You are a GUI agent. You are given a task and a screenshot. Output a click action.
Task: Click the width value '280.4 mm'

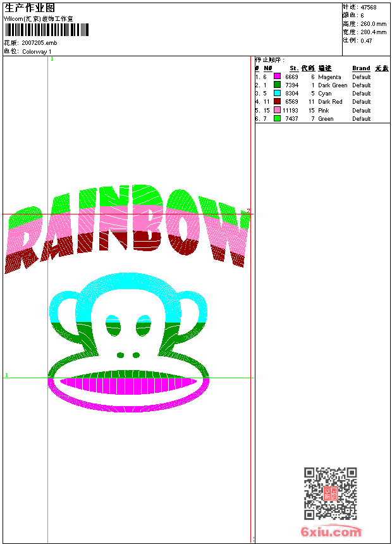pyautogui.click(x=373, y=32)
